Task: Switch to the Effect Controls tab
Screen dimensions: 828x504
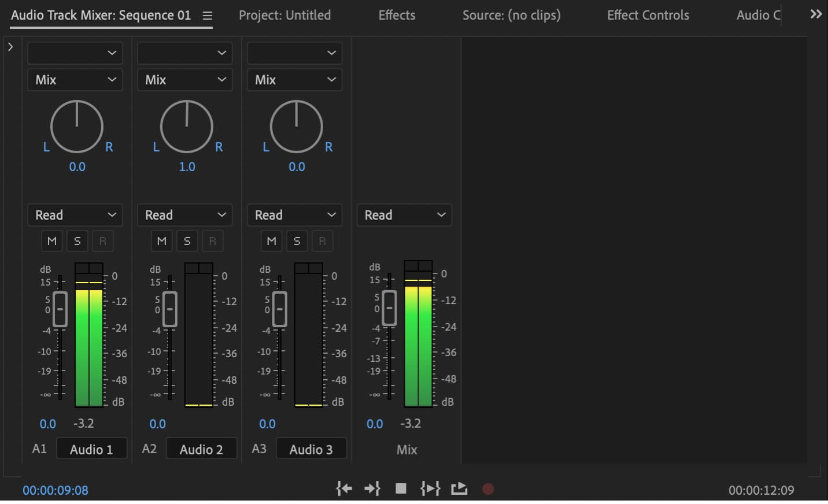Action: (648, 16)
